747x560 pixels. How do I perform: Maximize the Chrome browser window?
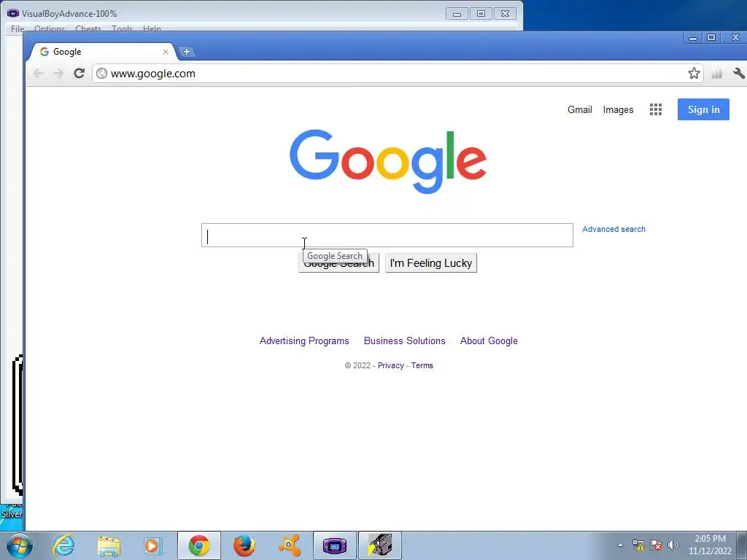[x=711, y=38]
